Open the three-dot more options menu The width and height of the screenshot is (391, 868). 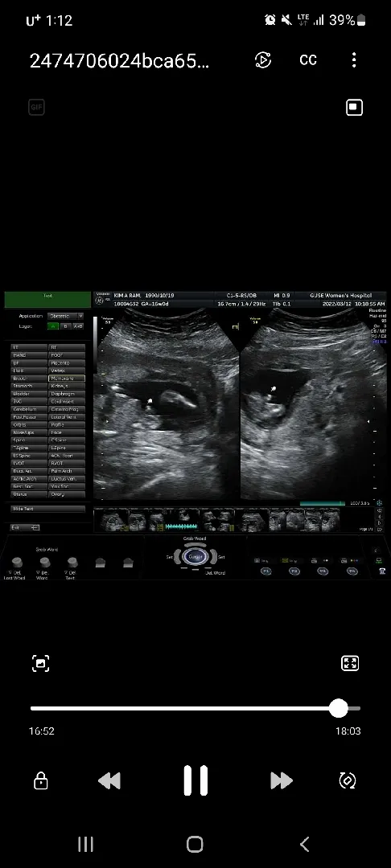(x=354, y=59)
